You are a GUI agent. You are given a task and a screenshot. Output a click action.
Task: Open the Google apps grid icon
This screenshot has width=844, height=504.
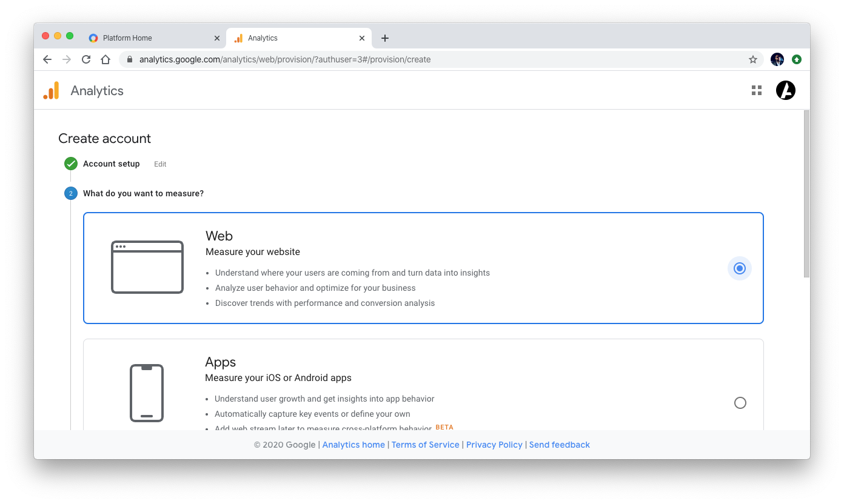pos(757,90)
